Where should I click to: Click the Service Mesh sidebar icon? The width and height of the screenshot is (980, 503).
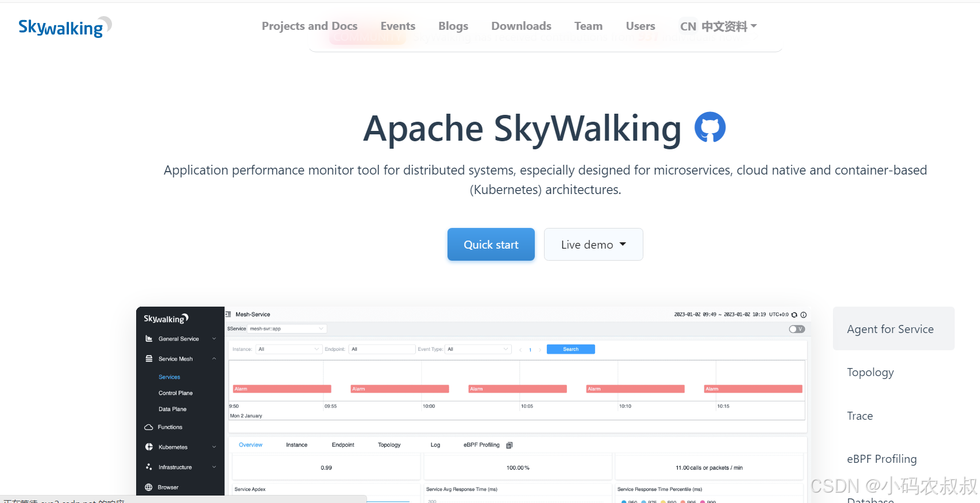[149, 359]
